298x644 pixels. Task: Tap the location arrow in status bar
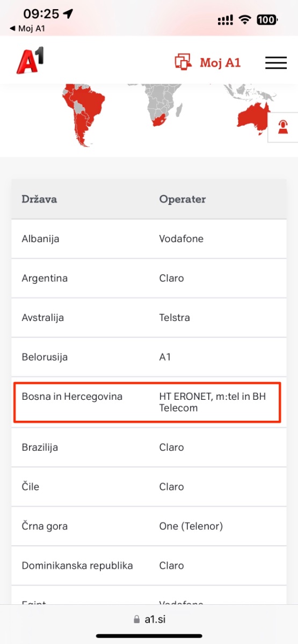(x=68, y=13)
